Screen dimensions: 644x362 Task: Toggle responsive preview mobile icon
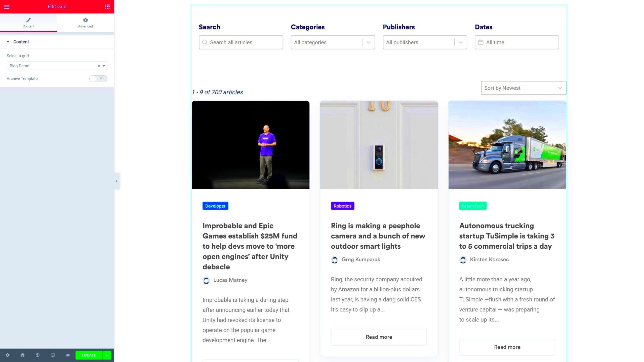tap(53, 355)
